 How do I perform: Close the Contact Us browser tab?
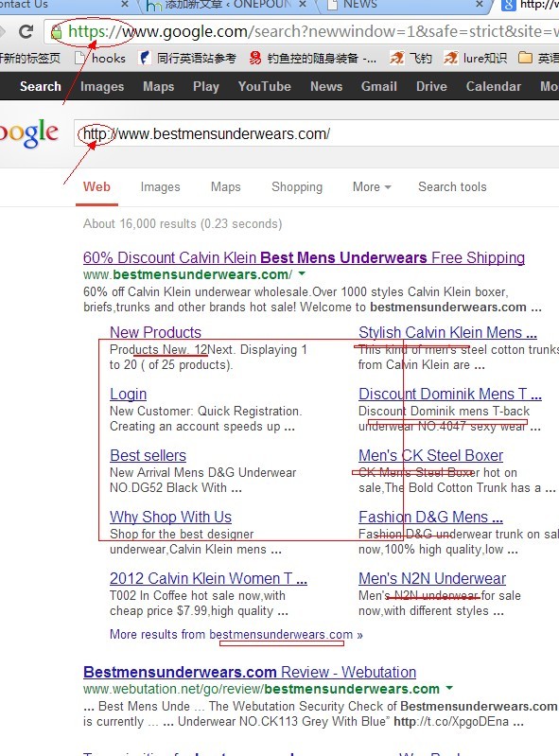tap(125, 5)
